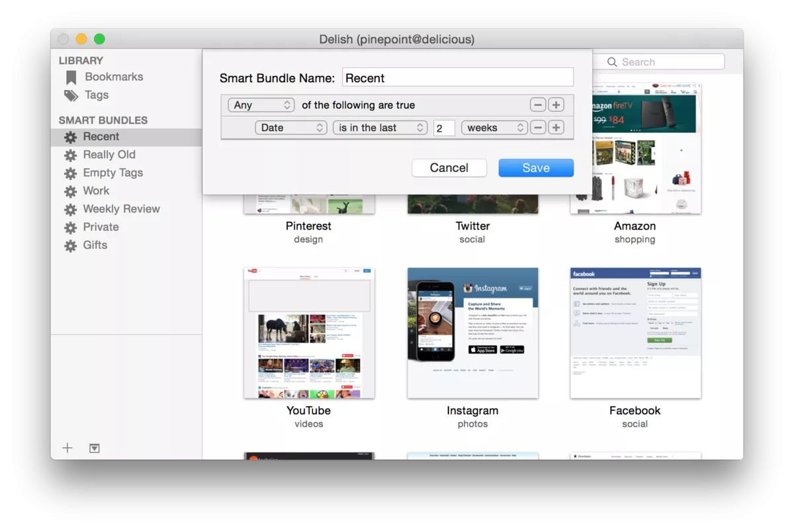Click the 'videos' tag under YouTube
This screenshot has height=532, width=794.
click(x=308, y=424)
